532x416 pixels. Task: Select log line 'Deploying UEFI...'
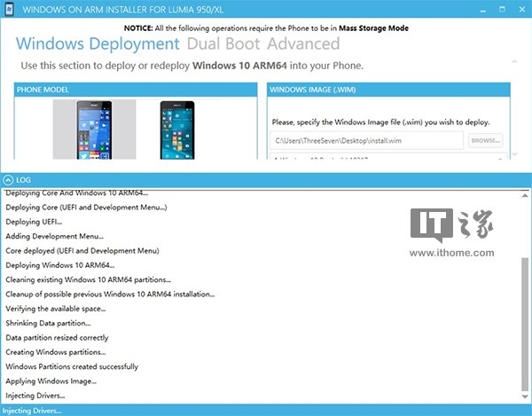point(34,222)
